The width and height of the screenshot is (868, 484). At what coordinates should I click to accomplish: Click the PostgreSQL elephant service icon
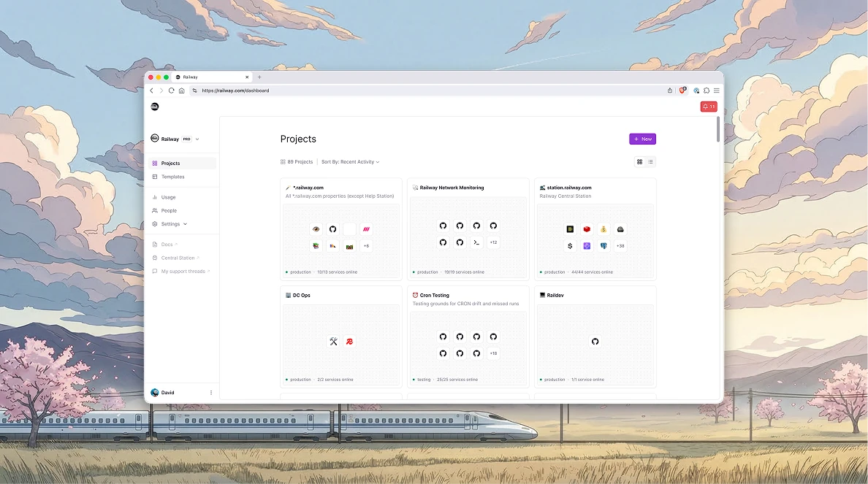(x=604, y=246)
